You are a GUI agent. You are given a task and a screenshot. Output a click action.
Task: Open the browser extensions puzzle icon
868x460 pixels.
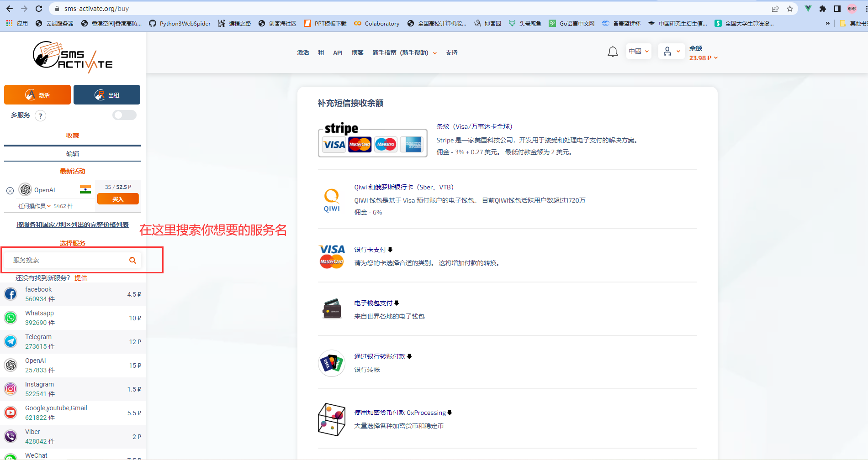pos(823,9)
